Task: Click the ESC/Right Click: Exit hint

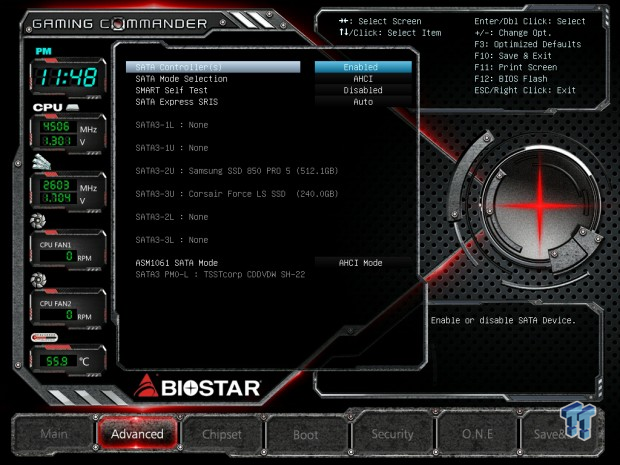Action: pos(525,90)
